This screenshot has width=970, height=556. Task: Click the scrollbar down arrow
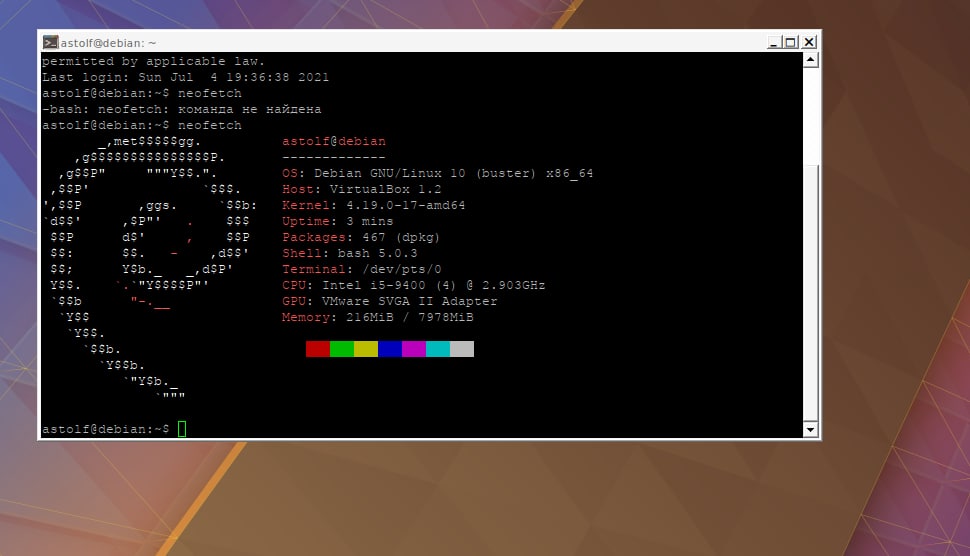pyautogui.click(x=810, y=429)
